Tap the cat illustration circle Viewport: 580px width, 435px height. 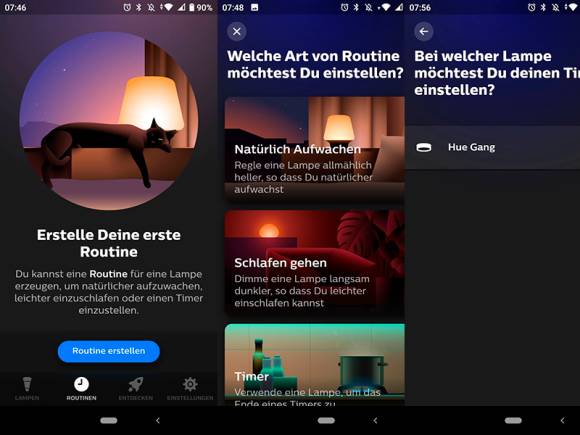pyautogui.click(x=109, y=121)
